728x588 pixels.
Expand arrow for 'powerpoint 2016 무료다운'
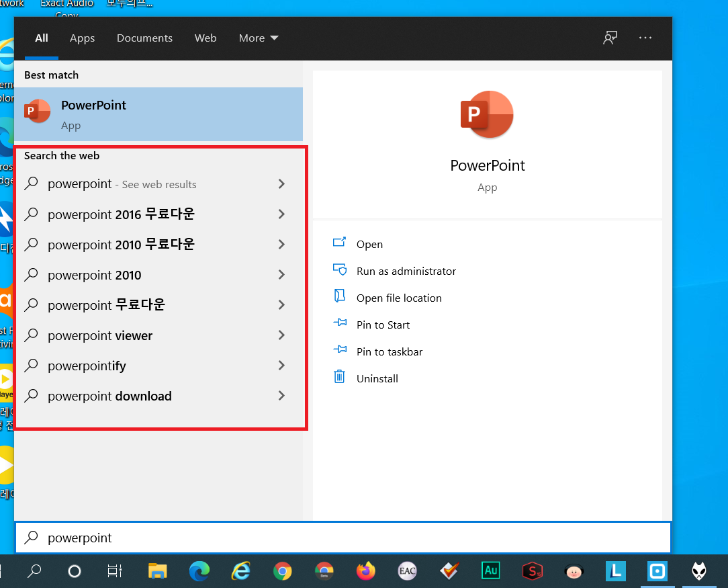281,214
